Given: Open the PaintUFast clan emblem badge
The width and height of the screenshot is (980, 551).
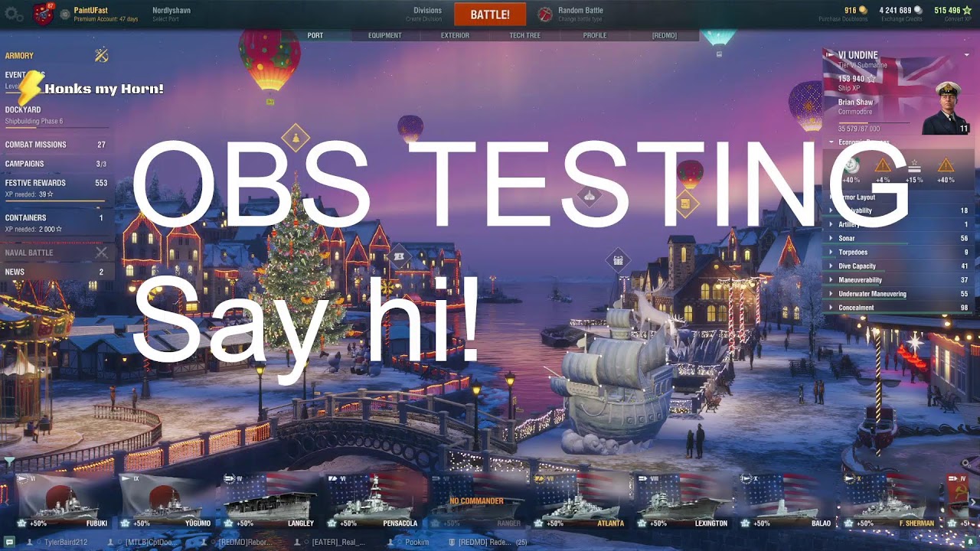Looking at the screenshot, I should point(43,14).
